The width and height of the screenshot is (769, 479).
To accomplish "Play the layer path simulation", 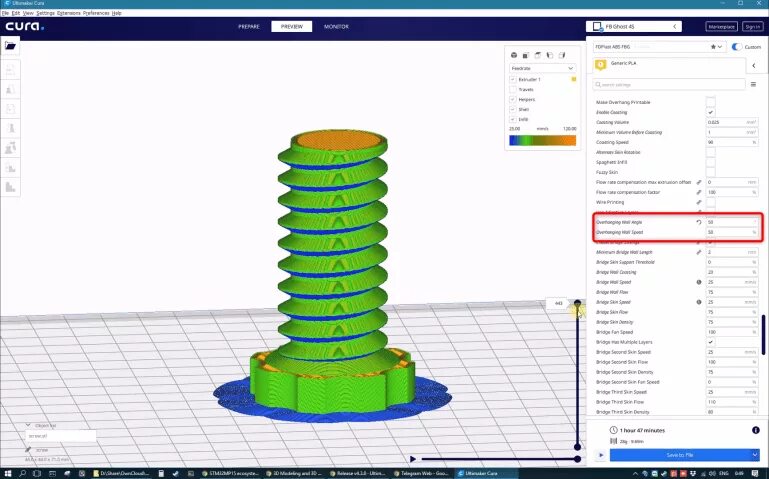I will tap(413, 459).
